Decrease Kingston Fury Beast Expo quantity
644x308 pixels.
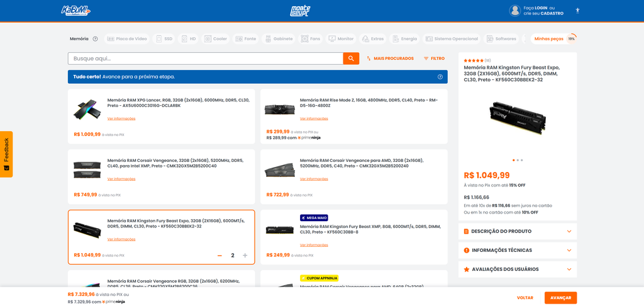coord(219,255)
